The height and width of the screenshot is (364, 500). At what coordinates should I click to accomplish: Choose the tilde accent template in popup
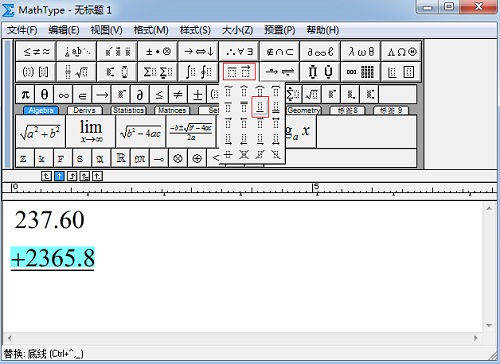point(228,91)
